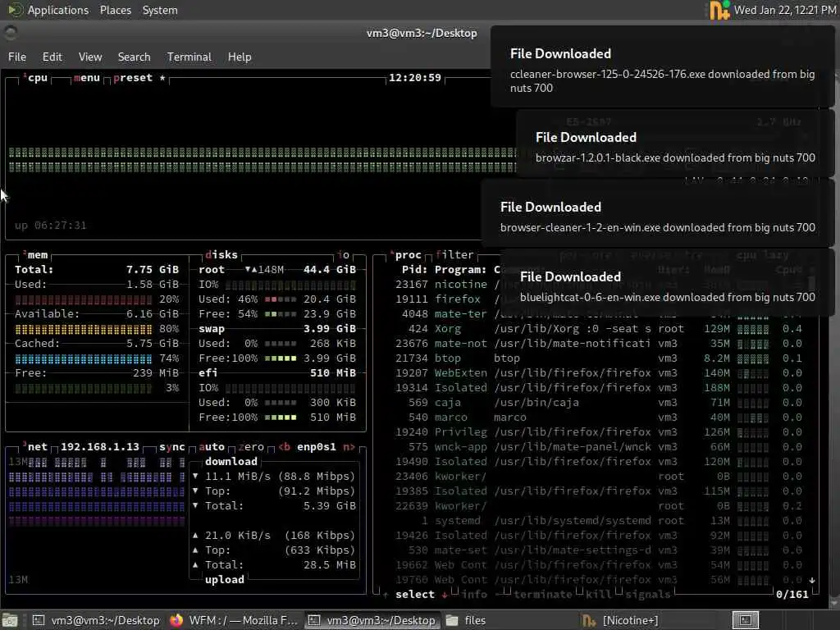The height and width of the screenshot is (630, 840).
Task: Click the btop menu button
Action: point(87,78)
